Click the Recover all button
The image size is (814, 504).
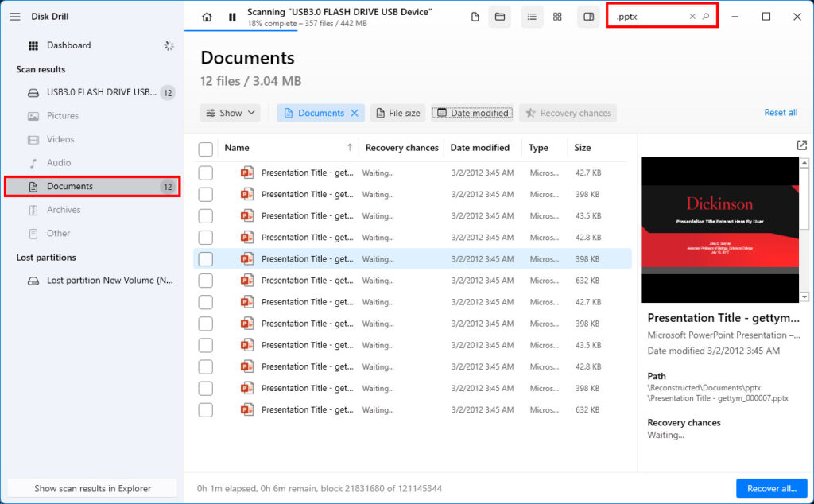(x=771, y=488)
